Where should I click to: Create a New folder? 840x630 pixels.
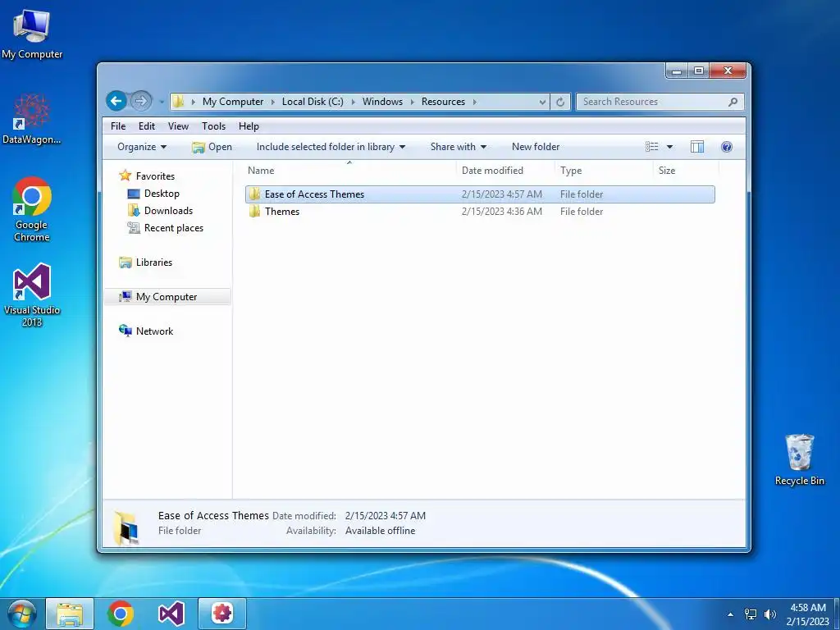(535, 147)
